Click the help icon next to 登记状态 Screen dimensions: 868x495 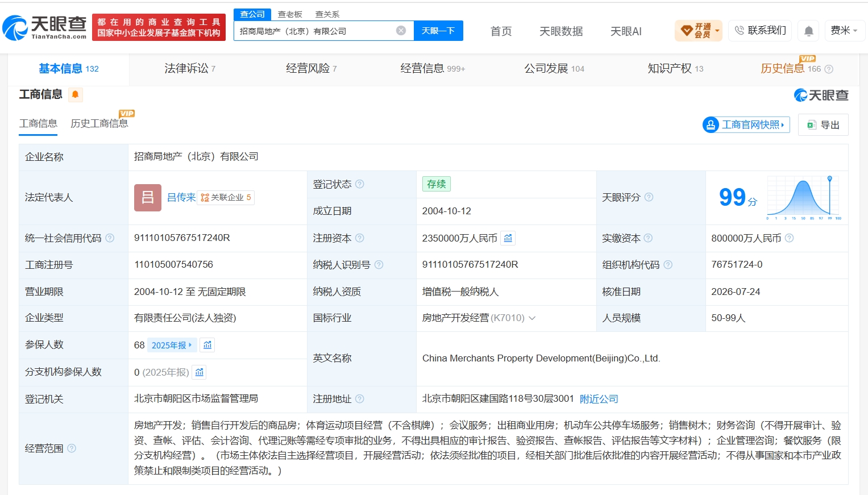(x=359, y=184)
